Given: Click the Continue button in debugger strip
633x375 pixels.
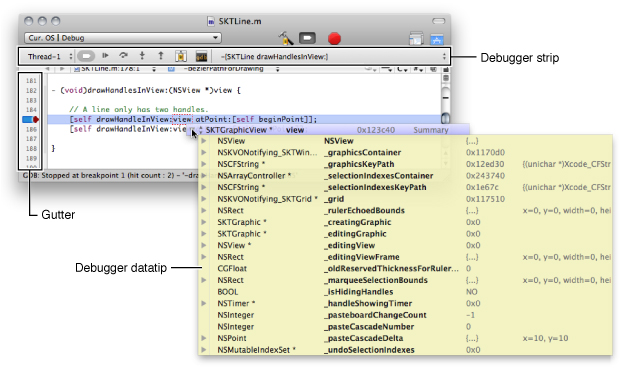Looking at the screenshot, I should point(105,56).
